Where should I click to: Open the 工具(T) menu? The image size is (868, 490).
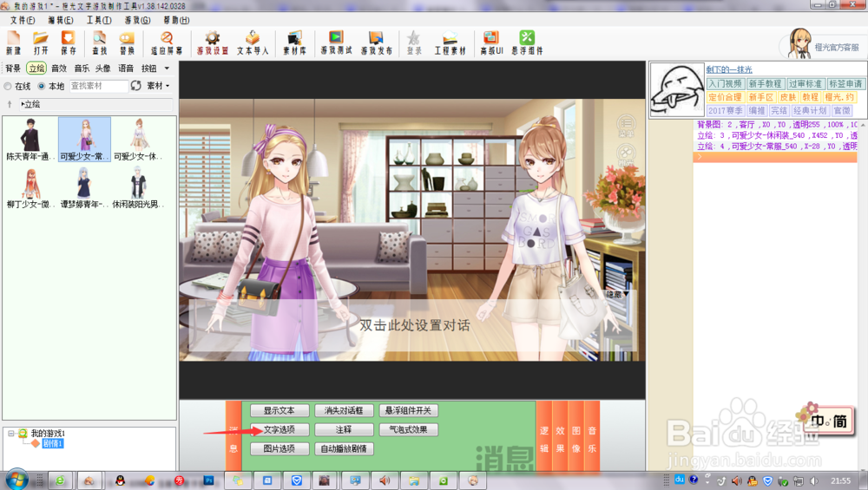coord(99,20)
